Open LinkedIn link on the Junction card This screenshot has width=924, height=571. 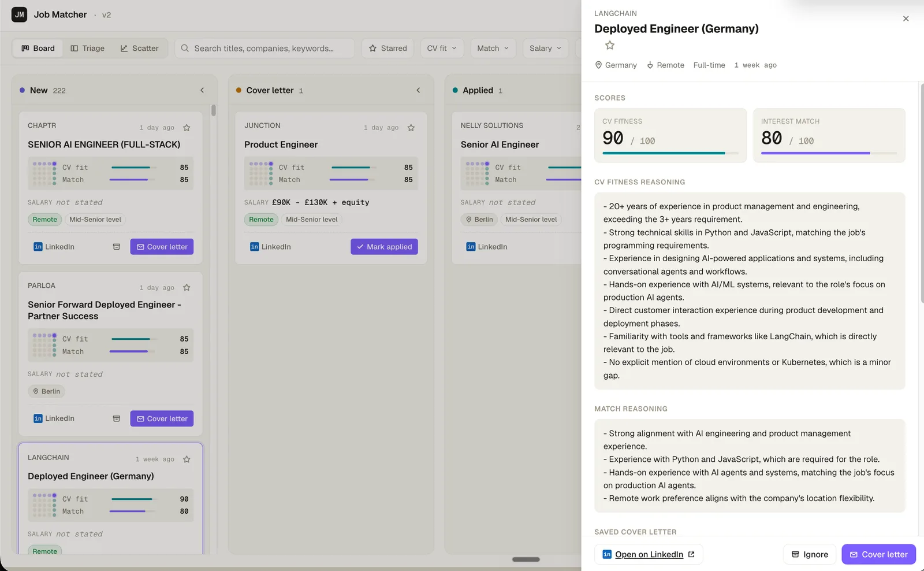tap(270, 247)
